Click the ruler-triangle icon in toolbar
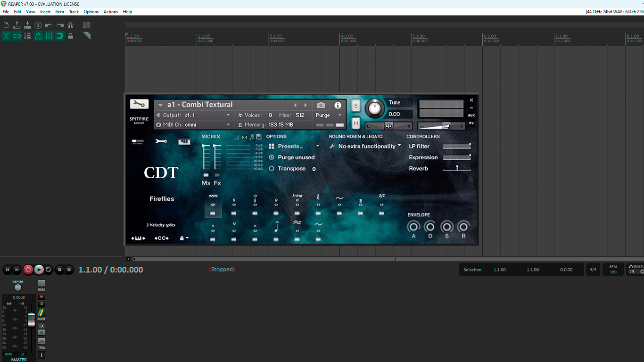644x362 pixels. click(87, 36)
